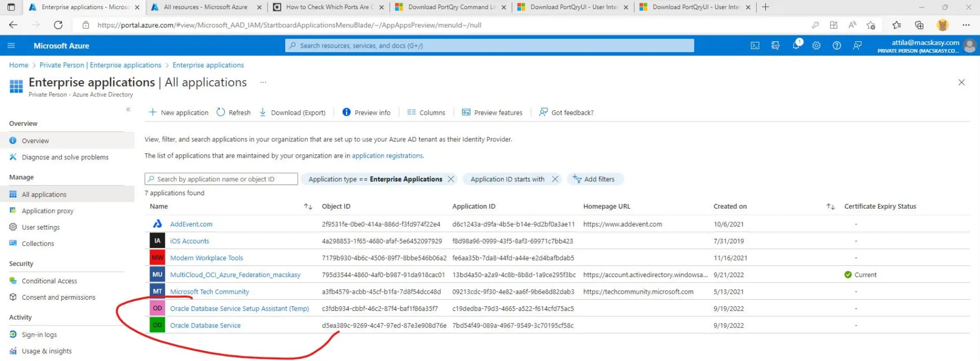980x361 pixels.
Task: Open the blade ellipsis more options
Action: pyautogui.click(x=263, y=82)
